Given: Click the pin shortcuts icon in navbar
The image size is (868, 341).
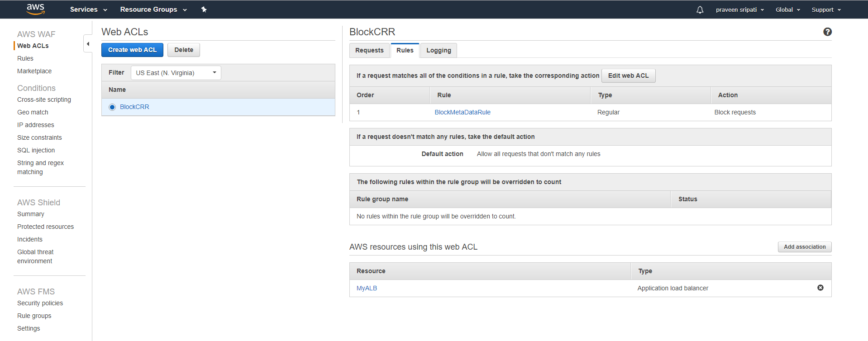Looking at the screenshot, I should (x=204, y=9).
